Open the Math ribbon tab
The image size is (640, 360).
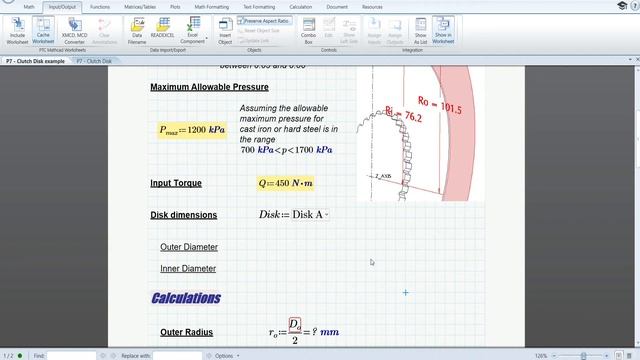coord(29,7)
